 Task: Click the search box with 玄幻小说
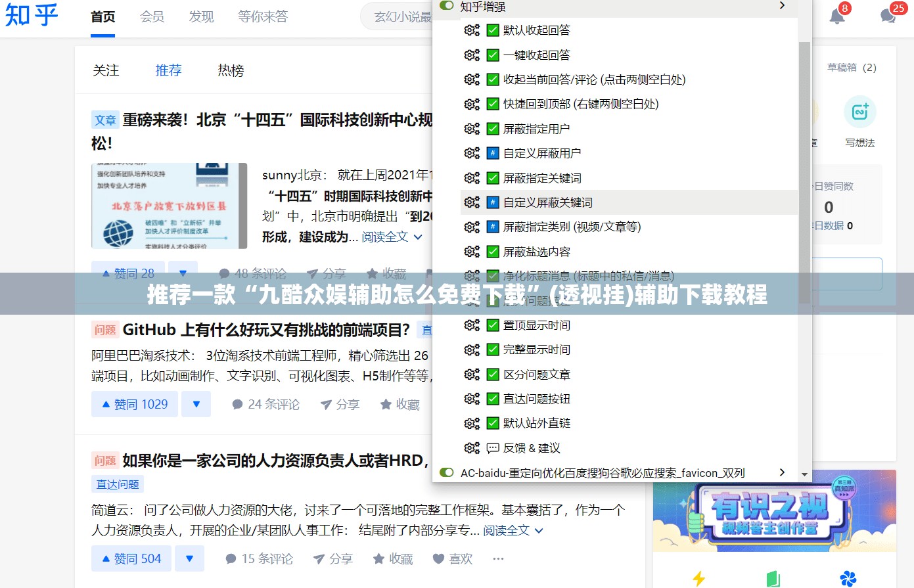[396, 16]
